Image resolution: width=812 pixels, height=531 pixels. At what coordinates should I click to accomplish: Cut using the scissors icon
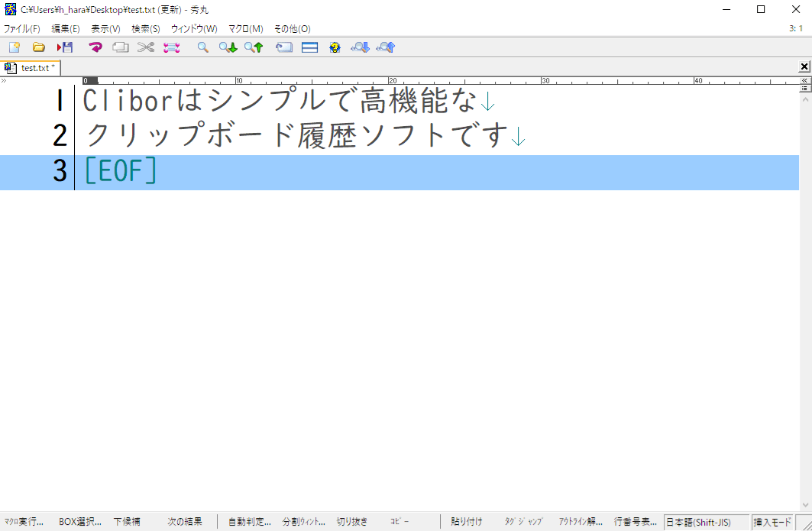[146, 47]
